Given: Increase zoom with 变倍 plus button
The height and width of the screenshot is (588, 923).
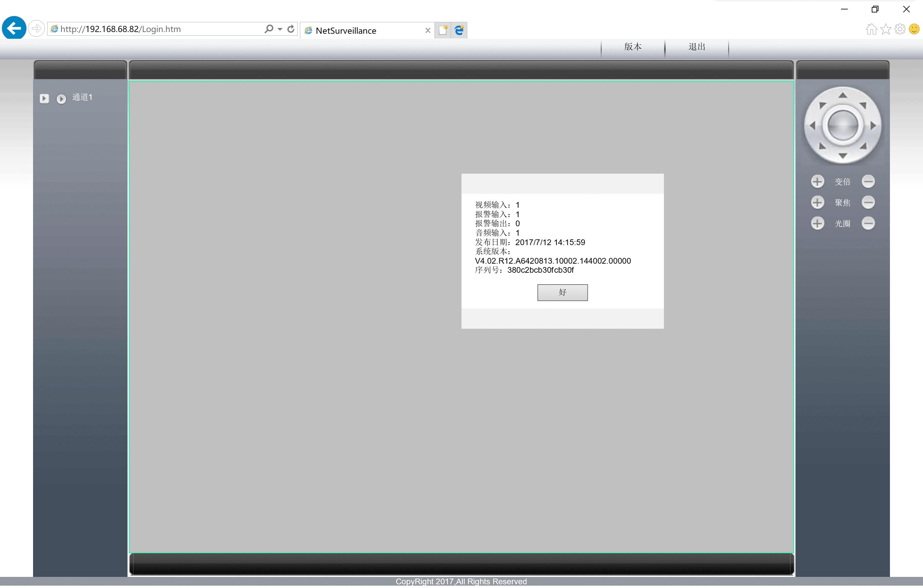Looking at the screenshot, I should 817,182.
